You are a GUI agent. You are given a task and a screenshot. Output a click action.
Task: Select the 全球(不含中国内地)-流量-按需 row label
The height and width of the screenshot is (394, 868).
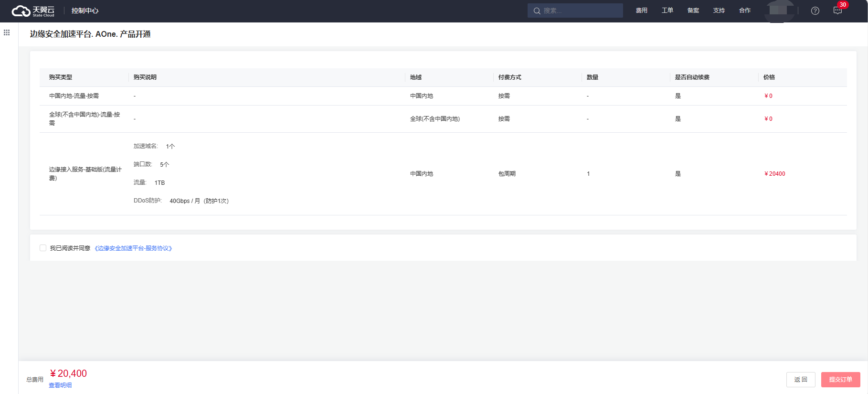(x=85, y=119)
